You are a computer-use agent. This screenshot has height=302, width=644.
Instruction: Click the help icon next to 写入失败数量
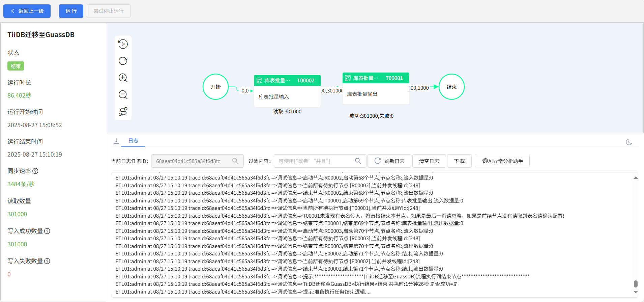[47, 261]
